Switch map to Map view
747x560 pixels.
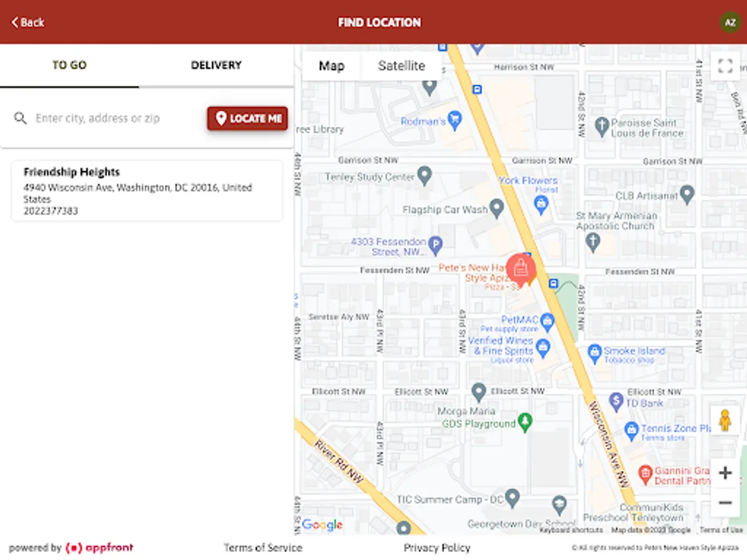point(331,66)
